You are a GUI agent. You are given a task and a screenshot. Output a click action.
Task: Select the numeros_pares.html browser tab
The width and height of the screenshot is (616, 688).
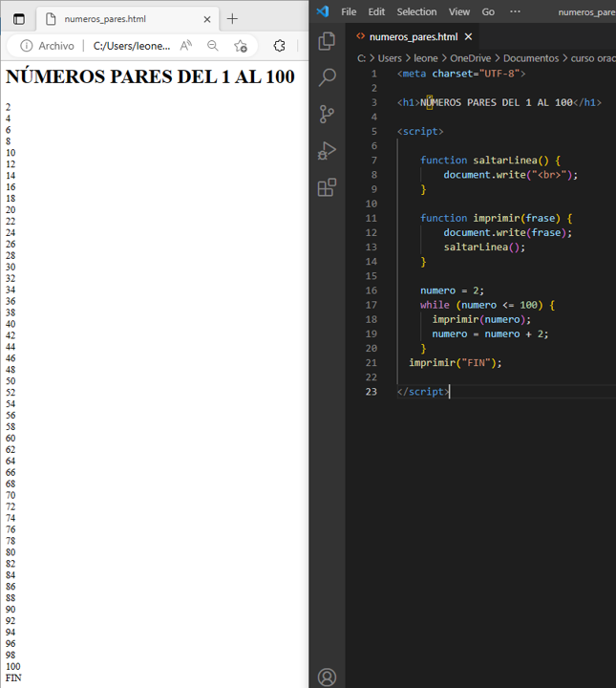coord(127,19)
